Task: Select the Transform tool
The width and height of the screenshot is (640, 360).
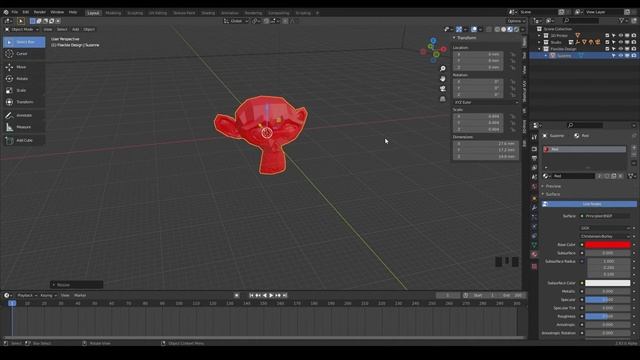Action: pyautogui.click(x=24, y=102)
